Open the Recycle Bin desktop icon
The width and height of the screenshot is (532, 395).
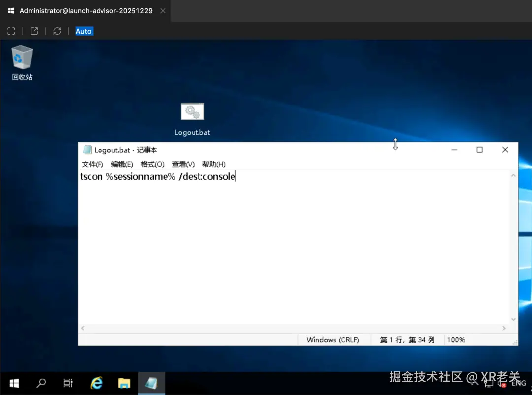[x=22, y=63]
